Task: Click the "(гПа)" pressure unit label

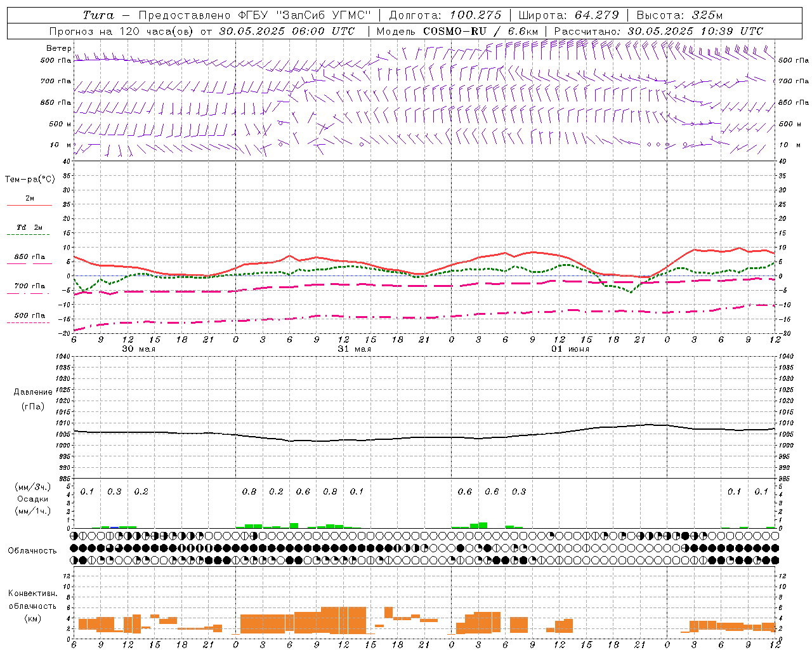Action: coord(33,406)
